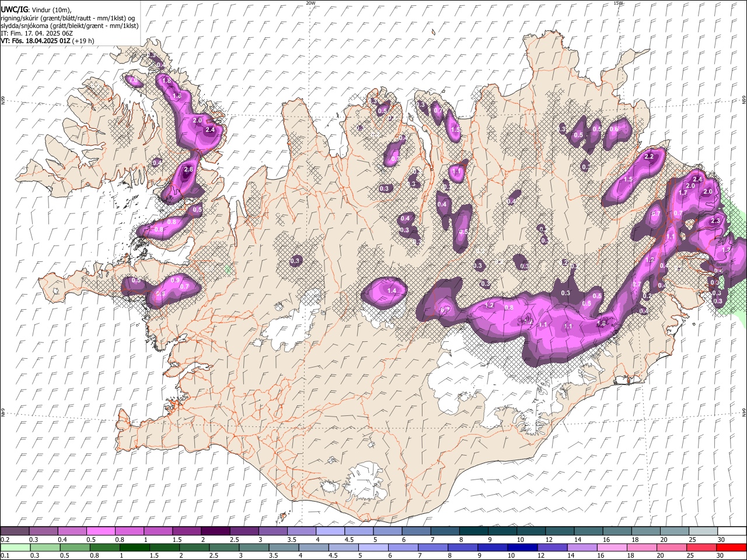Click the dark navy rain swatch above 10
The width and height of the screenshot is (747, 560).
coord(522,548)
